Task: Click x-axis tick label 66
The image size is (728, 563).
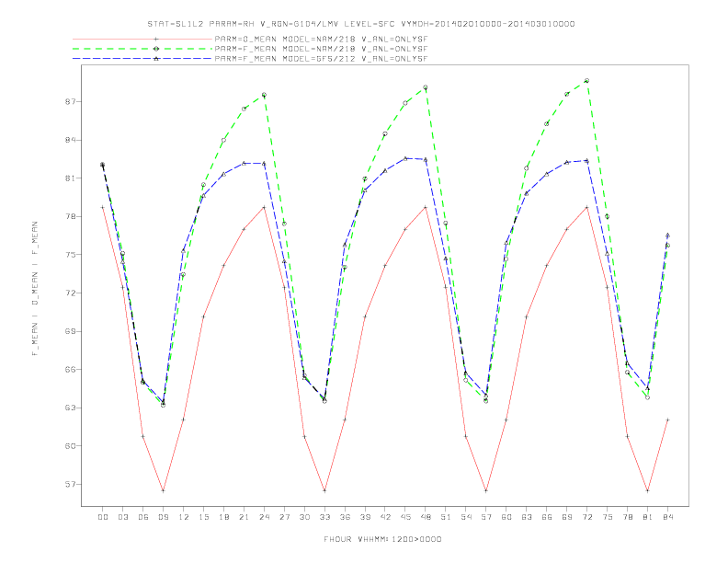Action: coord(547,517)
